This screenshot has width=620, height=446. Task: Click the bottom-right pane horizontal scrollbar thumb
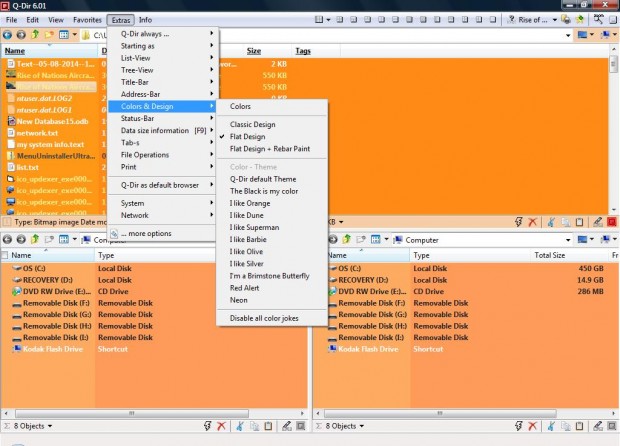[440, 413]
